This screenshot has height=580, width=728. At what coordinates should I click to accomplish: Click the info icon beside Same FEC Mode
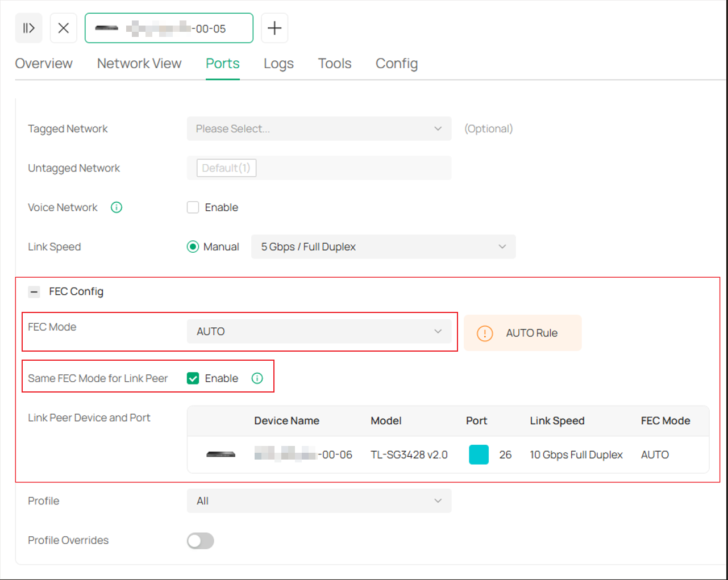tap(257, 378)
